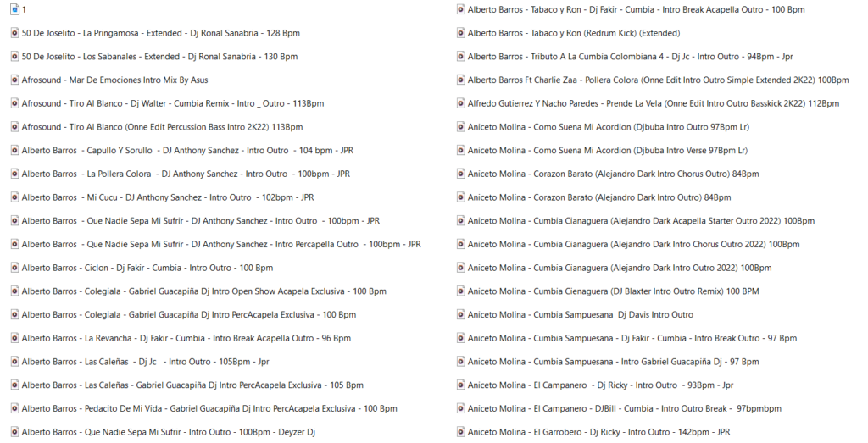Click the audio icon of Cumbia Cianaguera Acapella Starter
Image resolution: width=868 pixels, height=443 pixels.
[x=461, y=221]
